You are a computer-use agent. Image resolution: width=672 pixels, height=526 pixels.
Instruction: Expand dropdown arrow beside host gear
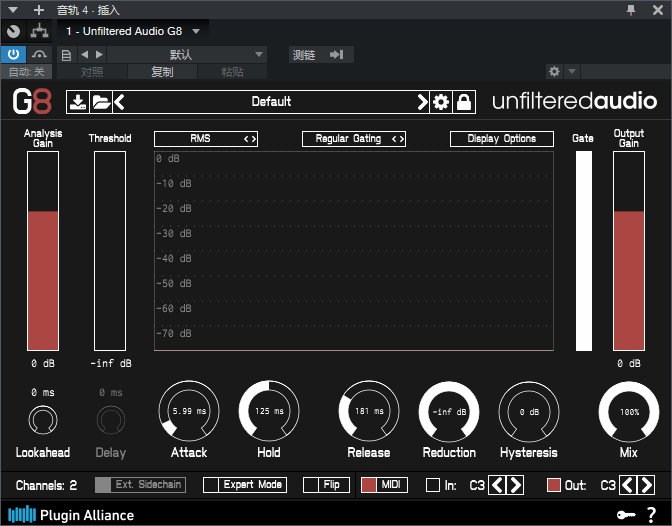click(572, 71)
